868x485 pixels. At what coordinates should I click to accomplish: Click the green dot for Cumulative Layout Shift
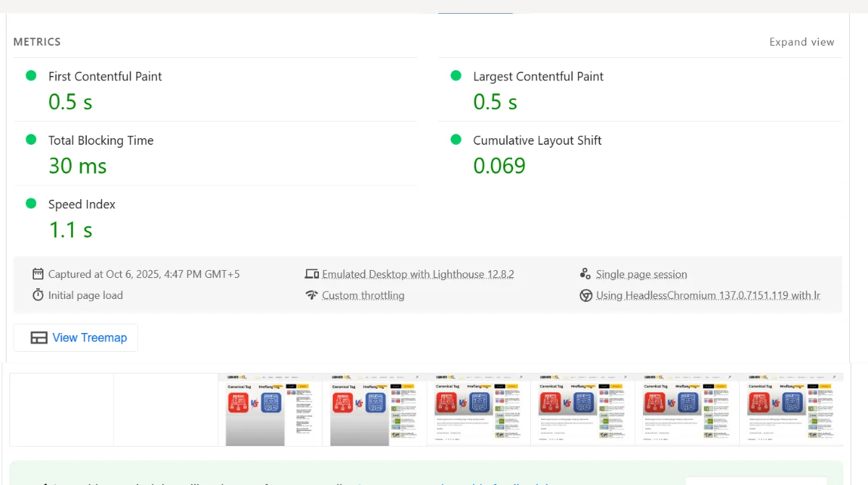click(456, 140)
